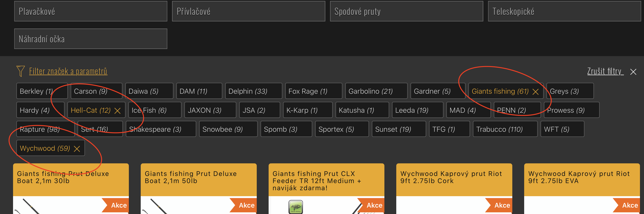Image resolution: width=644 pixels, height=214 pixels.
Task: Select the MAD (4) brand filter
Action: coord(468,110)
